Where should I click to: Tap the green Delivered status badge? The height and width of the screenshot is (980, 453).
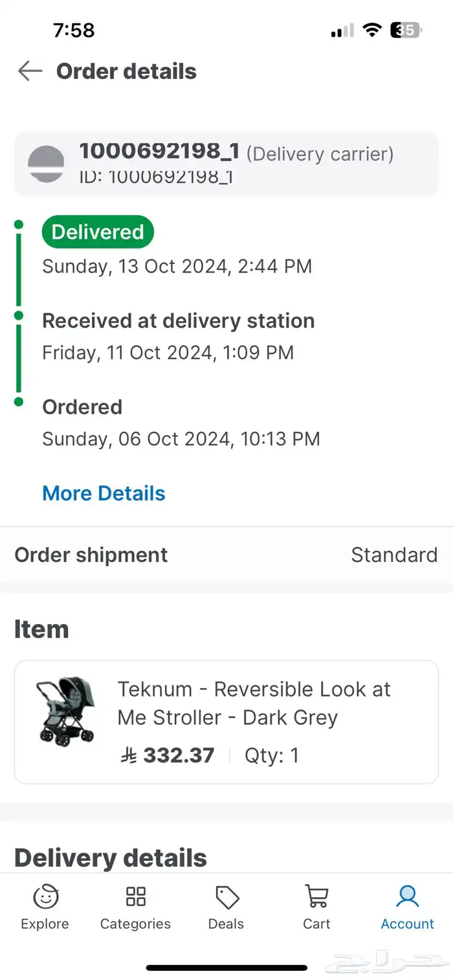98,232
